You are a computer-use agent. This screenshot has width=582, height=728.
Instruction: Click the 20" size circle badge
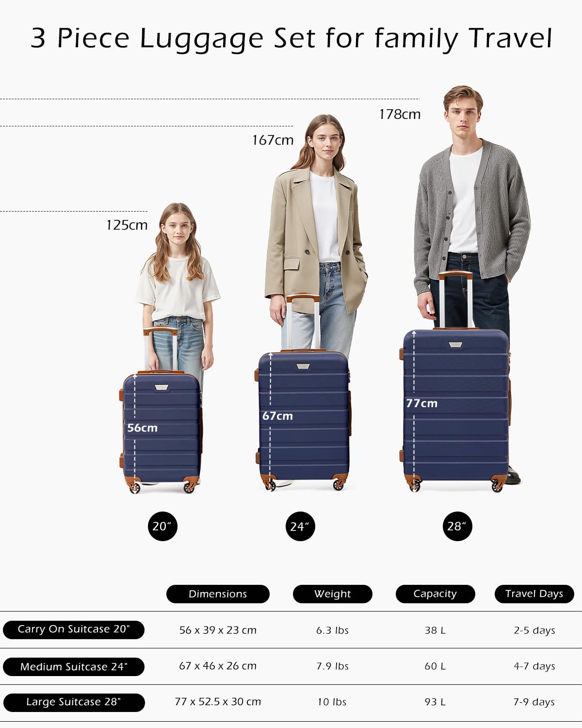(x=162, y=526)
